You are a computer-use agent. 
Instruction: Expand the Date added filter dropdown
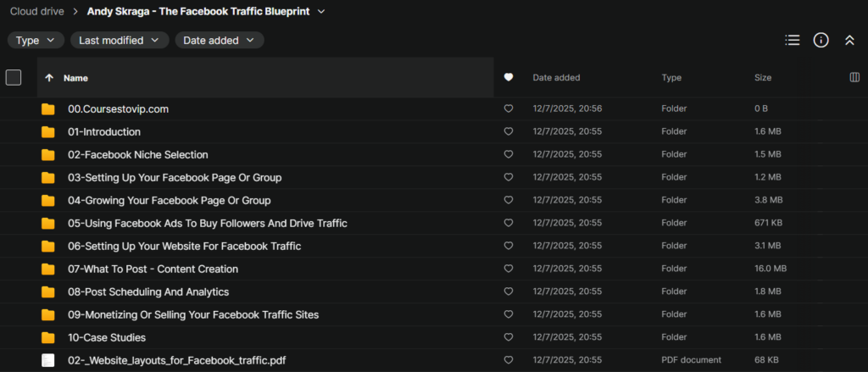pyautogui.click(x=219, y=40)
